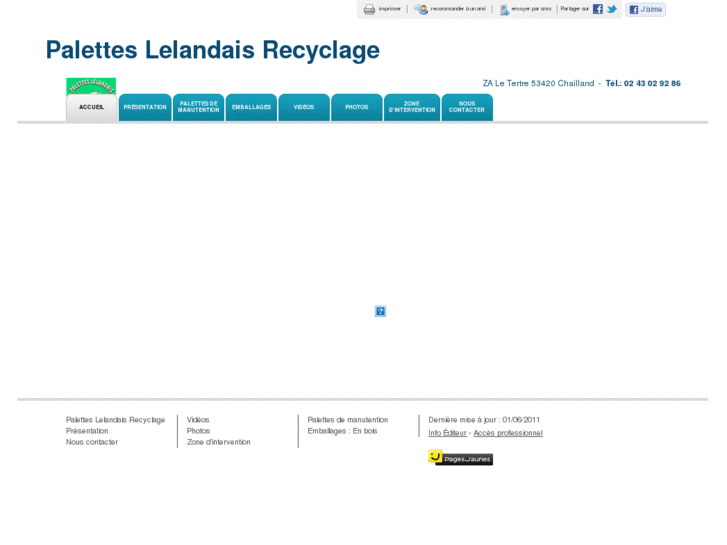The width and height of the screenshot is (727, 545).
Task: Open footer Nous contacter link
Action: pos(92,442)
